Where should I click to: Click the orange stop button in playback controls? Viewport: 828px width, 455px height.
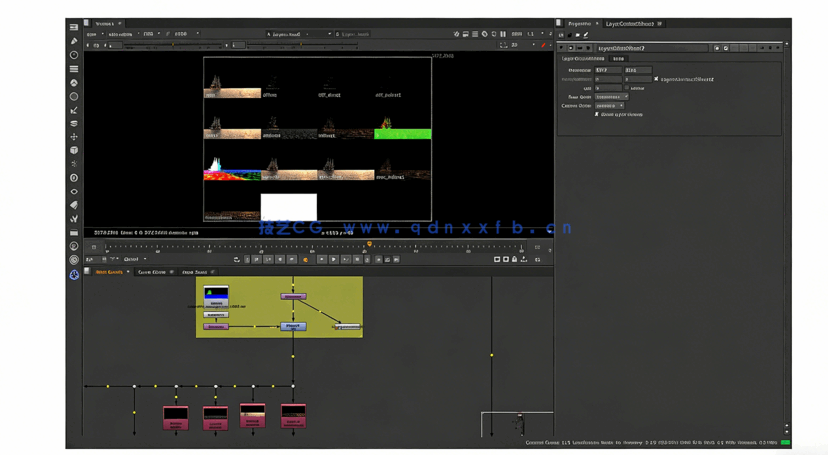[306, 260]
